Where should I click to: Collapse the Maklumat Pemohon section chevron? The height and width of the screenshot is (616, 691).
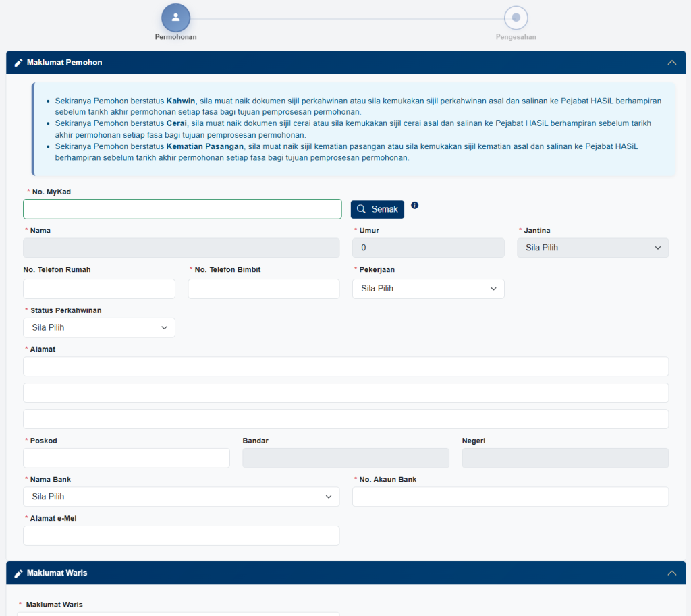[x=671, y=63]
